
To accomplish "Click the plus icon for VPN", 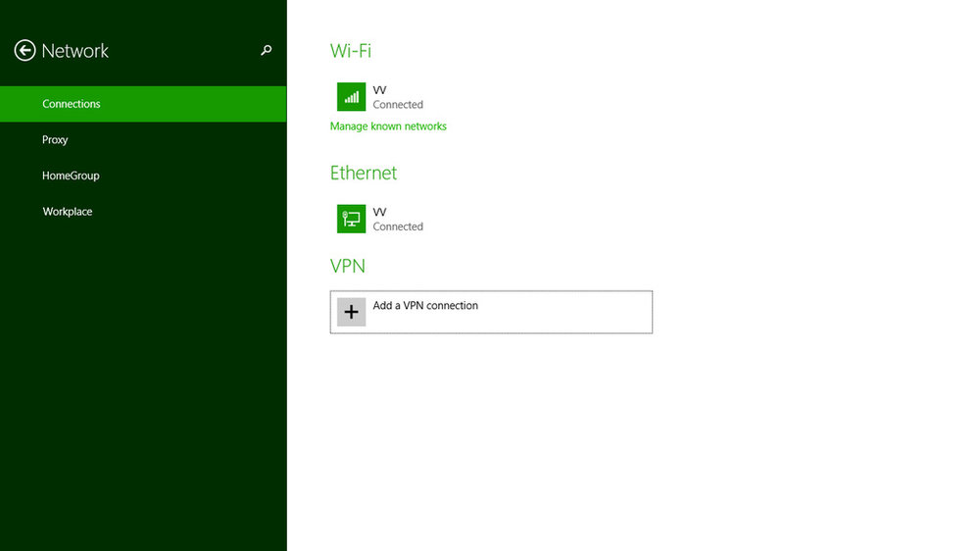I will [x=351, y=312].
